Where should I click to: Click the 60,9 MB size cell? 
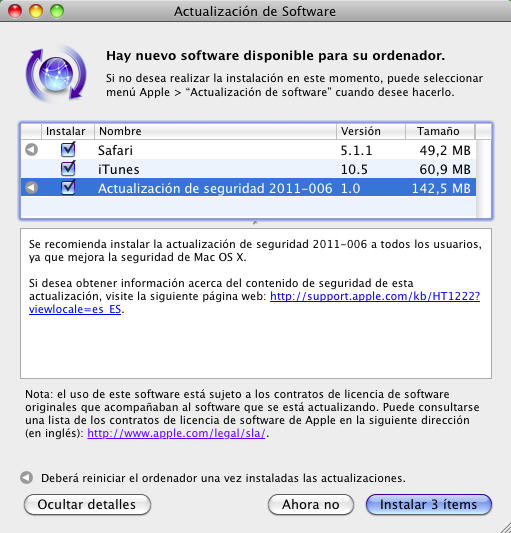coord(445,169)
